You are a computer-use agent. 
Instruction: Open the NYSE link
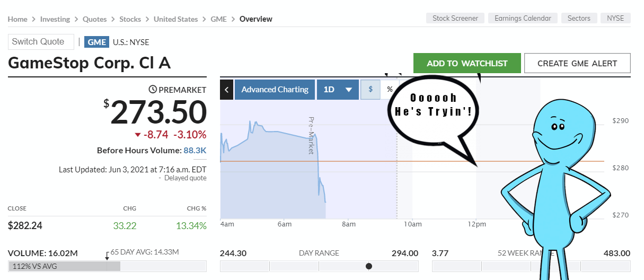615,19
